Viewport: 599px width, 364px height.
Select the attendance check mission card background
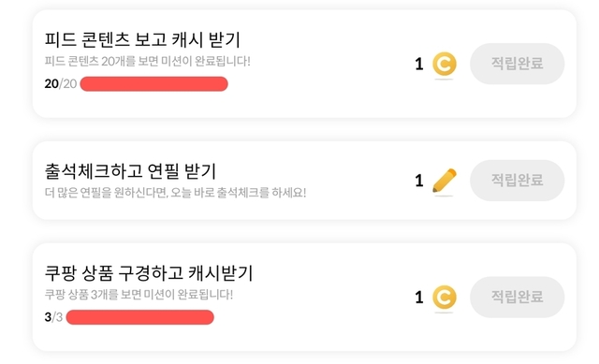304,181
